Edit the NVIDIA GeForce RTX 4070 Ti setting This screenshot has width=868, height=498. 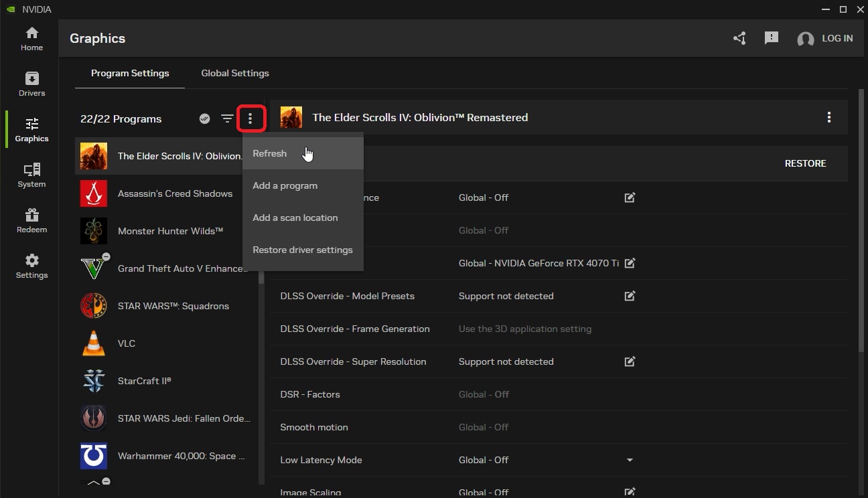630,263
